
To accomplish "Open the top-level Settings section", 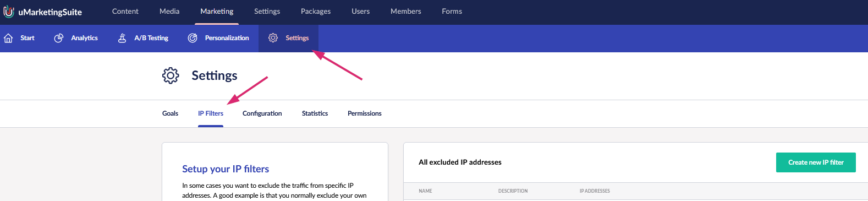I will coord(267,12).
